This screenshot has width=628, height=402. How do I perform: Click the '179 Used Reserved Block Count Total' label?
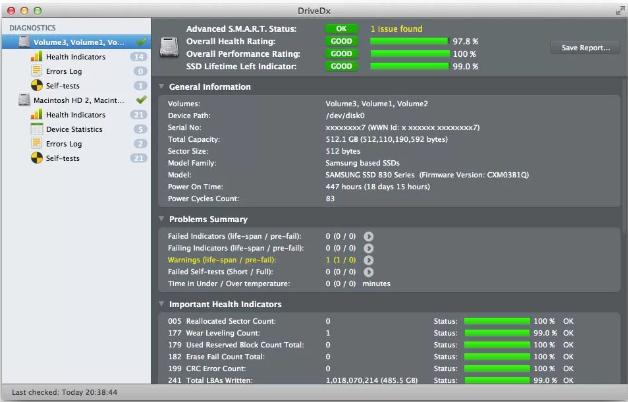[236, 345]
